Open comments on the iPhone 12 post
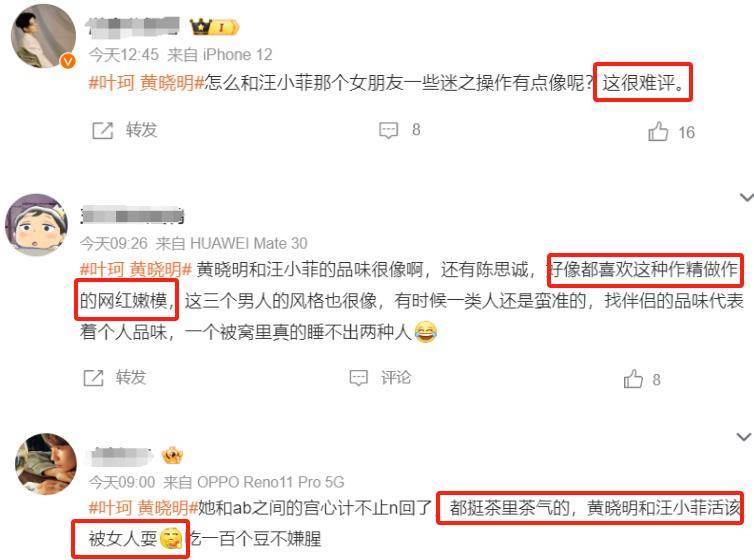The width and height of the screenshot is (754, 560). (x=389, y=130)
